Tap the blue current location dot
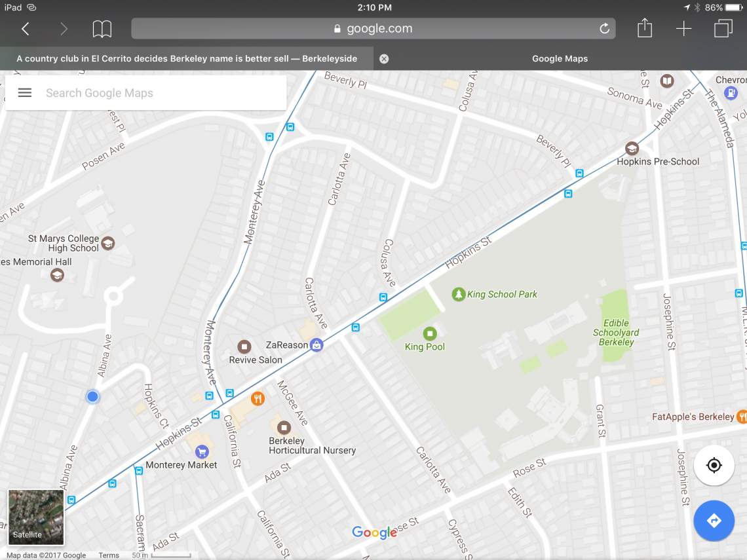 pos(92,396)
